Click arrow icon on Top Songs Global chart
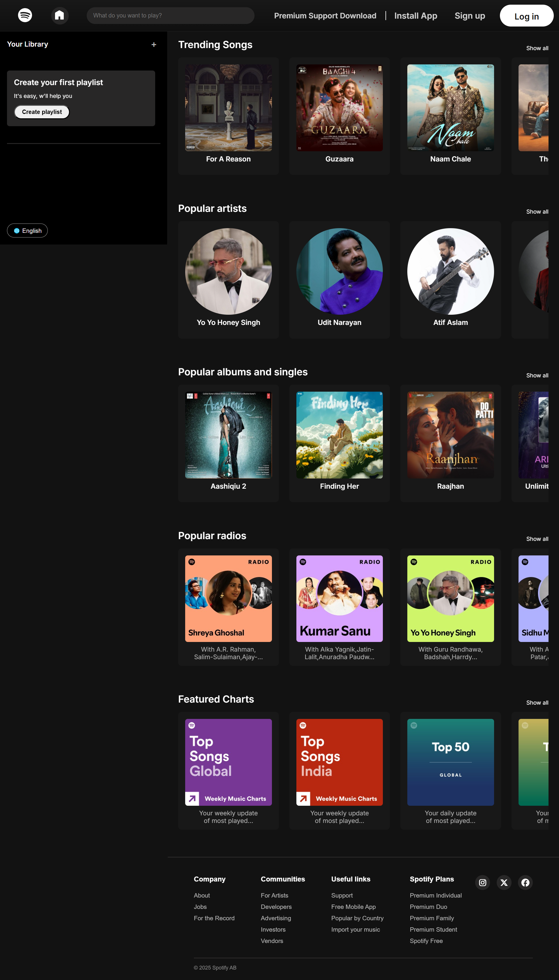Image resolution: width=559 pixels, height=980 pixels. click(x=192, y=799)
